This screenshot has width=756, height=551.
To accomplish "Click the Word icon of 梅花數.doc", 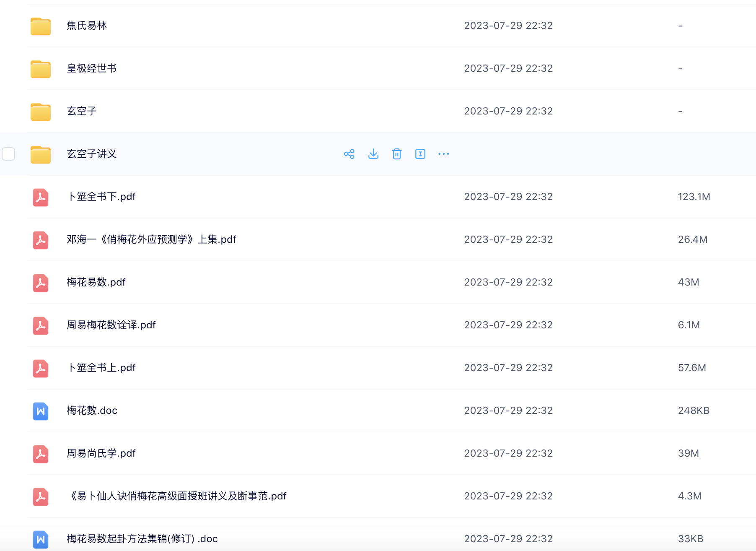I will (x=40, y=411).
